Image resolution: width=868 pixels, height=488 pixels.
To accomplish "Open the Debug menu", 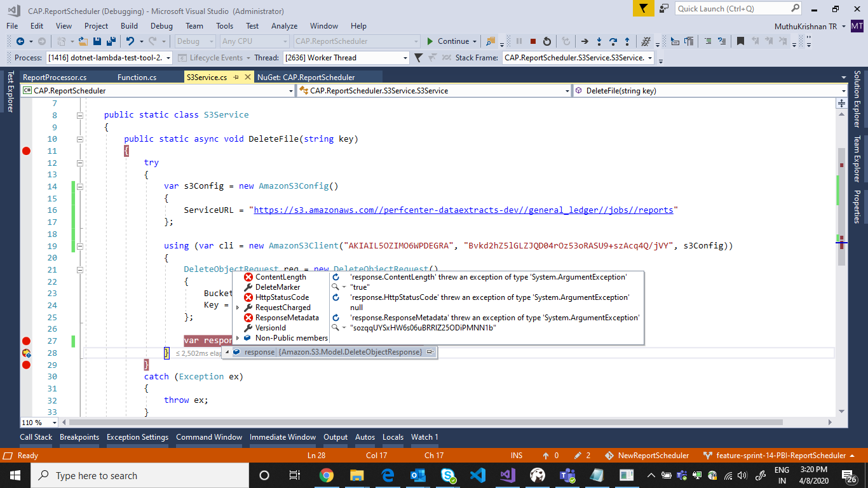I will 161,26.
